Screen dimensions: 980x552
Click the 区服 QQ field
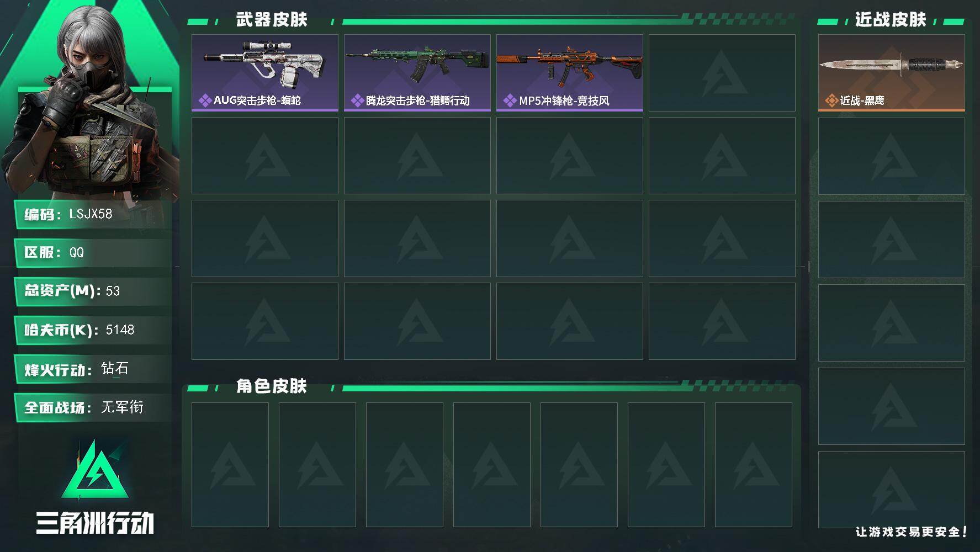pyautogui.click(x=93, y=253)
